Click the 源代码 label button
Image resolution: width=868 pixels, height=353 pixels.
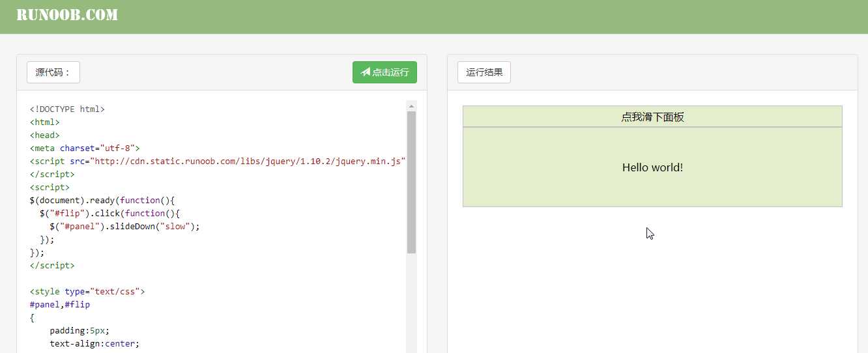tap(53, 72)
